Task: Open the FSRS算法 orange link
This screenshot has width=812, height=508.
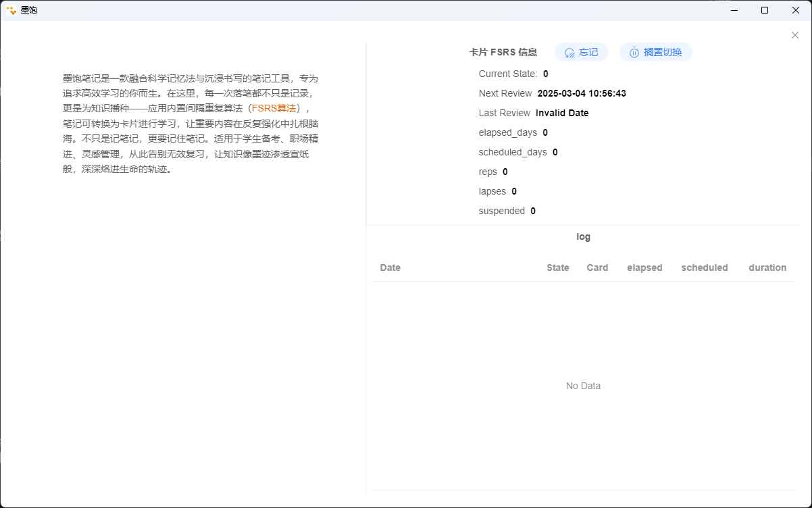Action: 274,108
